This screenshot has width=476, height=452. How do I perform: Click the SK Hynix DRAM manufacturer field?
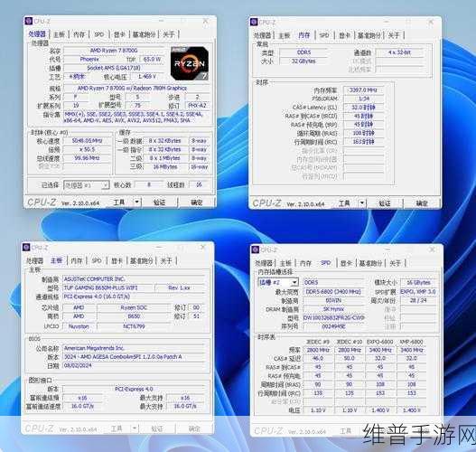333,309
